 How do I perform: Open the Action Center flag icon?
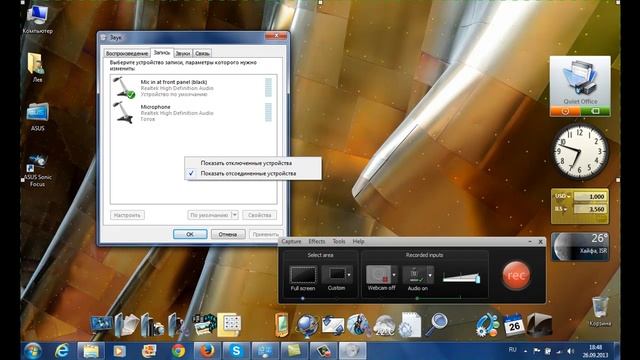click(537, 351)
